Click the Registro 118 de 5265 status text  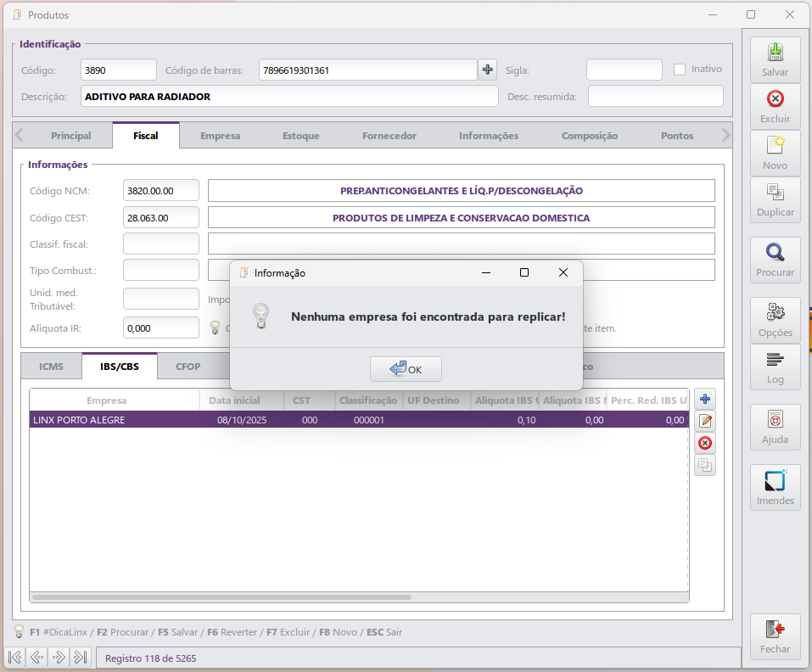151,658
